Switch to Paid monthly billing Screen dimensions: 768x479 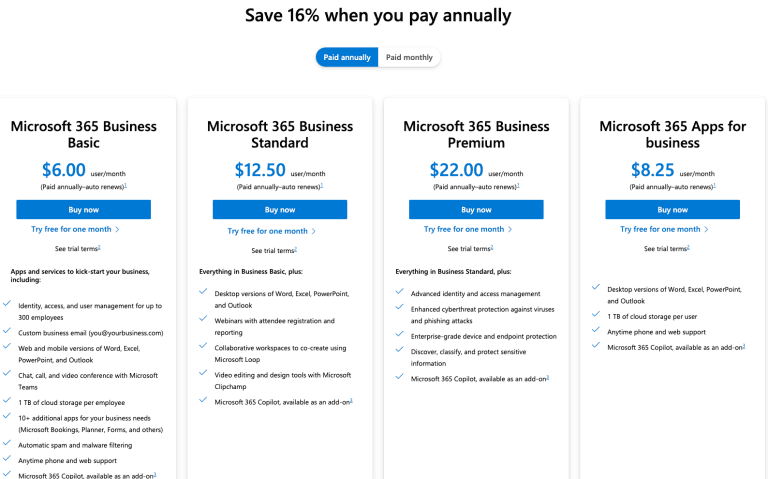tap(409, 57)
